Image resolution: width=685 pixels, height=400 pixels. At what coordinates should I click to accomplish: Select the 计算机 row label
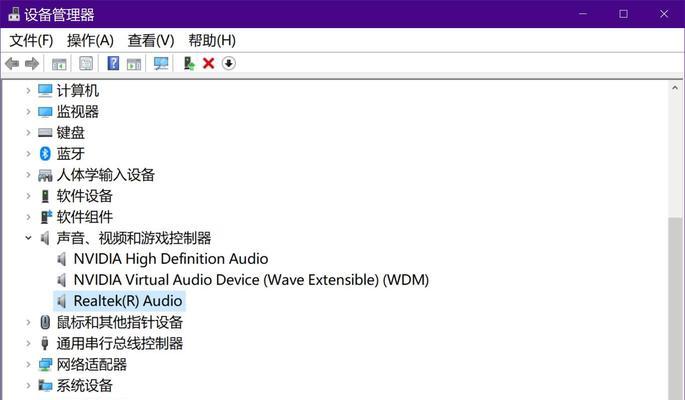[78, 90]
